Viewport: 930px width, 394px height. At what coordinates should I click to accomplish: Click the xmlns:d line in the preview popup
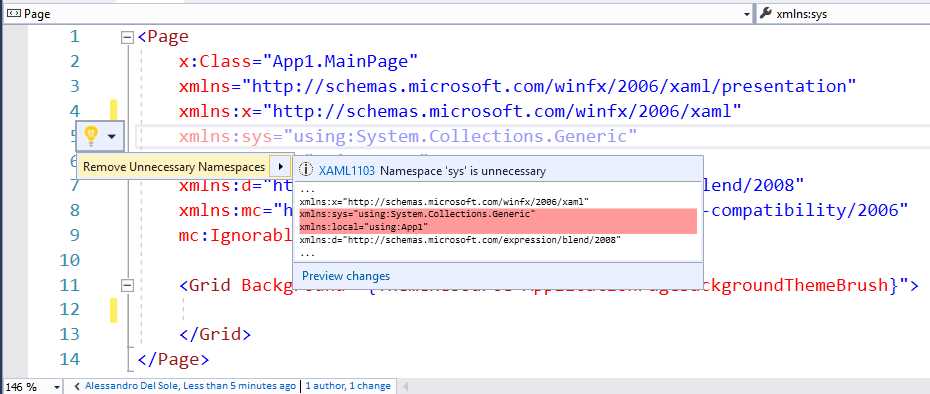(x=460, y=240)
